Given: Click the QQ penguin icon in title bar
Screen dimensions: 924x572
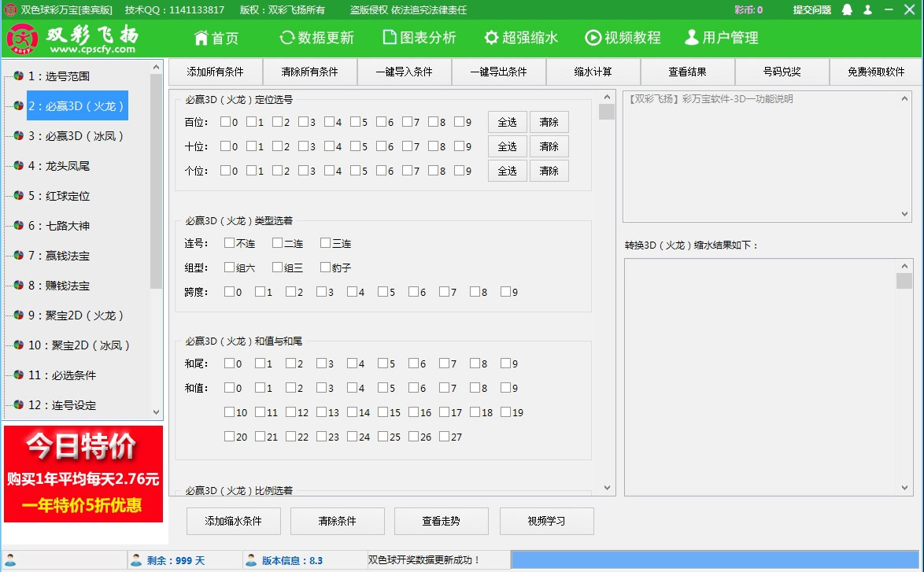Looking at the screenshot, I should pyautogui.click(x=846, y=10).
